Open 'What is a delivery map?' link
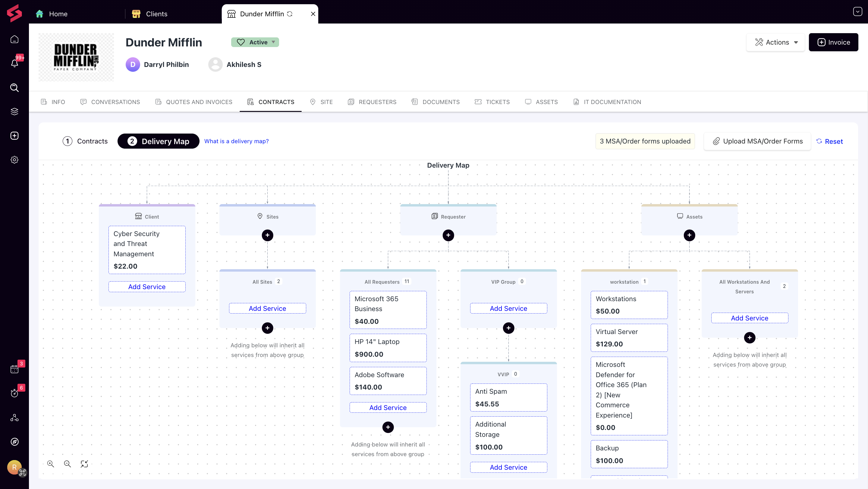Image resolution: width=868 pixels, height=489 pixels. click(x=237, y=141)
